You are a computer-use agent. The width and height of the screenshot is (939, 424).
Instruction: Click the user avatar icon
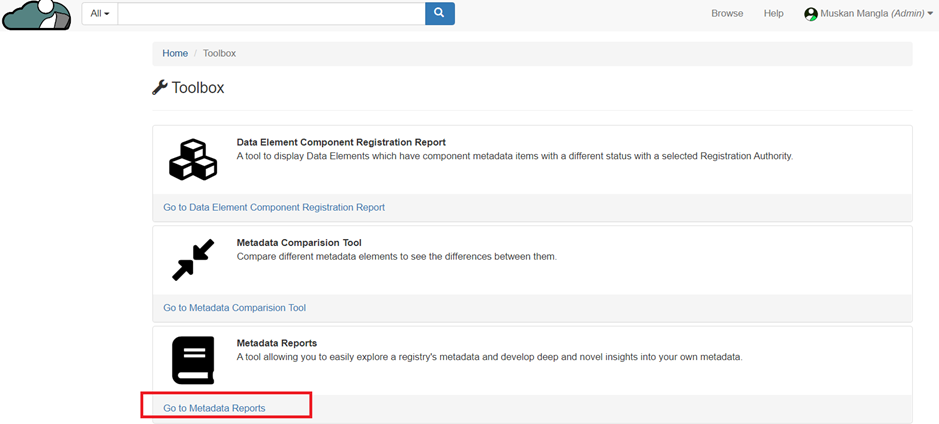pos(811,14)
